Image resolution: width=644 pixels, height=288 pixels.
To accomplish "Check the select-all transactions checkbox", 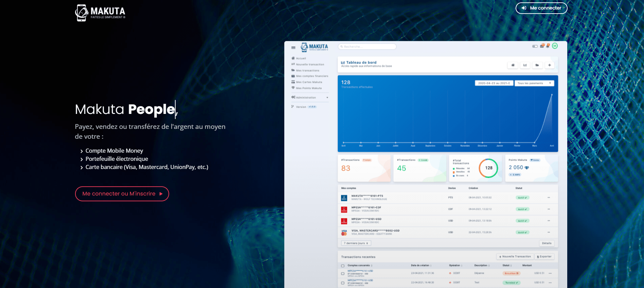I will [x=343, y=266].
